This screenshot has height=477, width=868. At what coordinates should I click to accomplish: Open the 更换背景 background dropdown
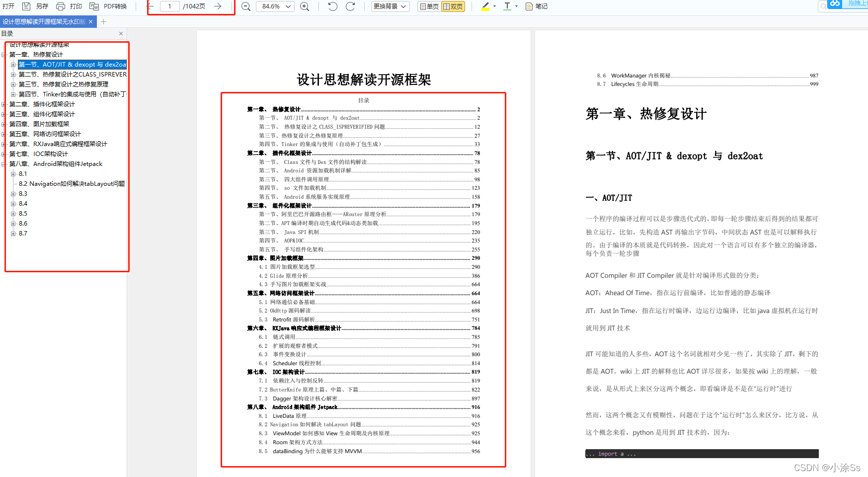390,6
